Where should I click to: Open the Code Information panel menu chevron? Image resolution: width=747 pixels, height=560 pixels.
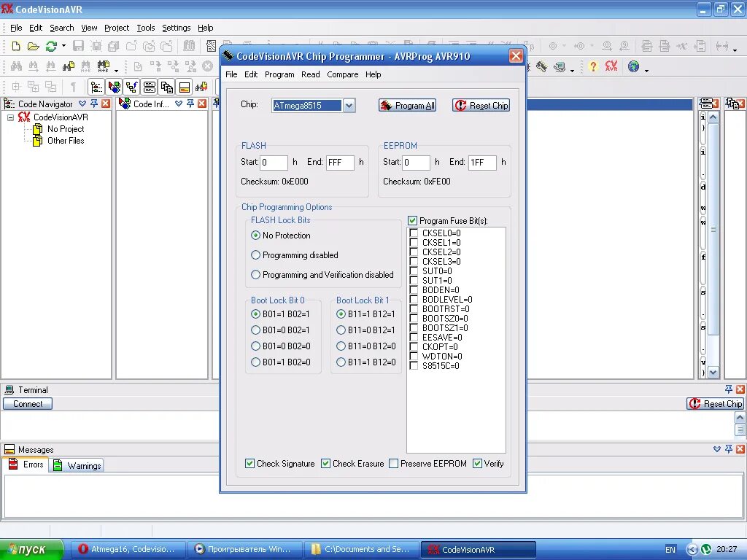click(179, 104)
